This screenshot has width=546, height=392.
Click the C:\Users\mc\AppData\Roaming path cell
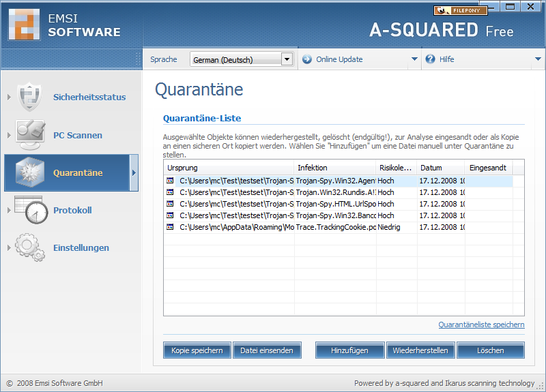(237, 227)
